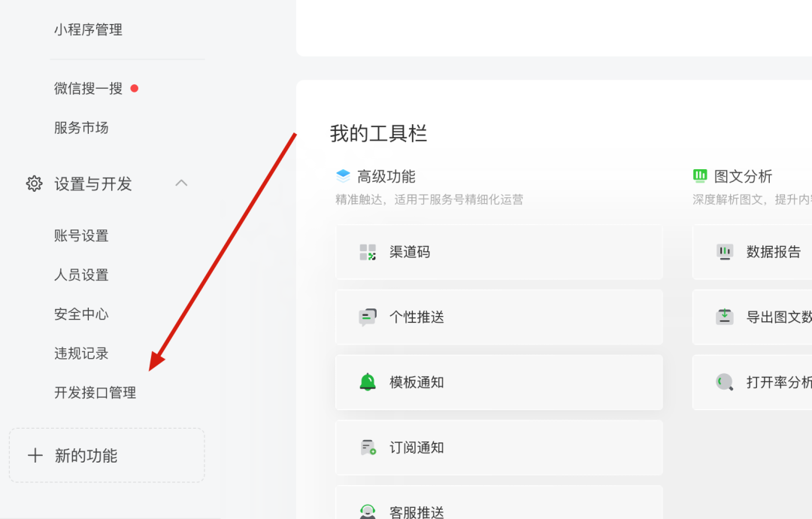Collapse the 设置与开发 section chevron
This screenshot has width=812, height=519.
181,183
